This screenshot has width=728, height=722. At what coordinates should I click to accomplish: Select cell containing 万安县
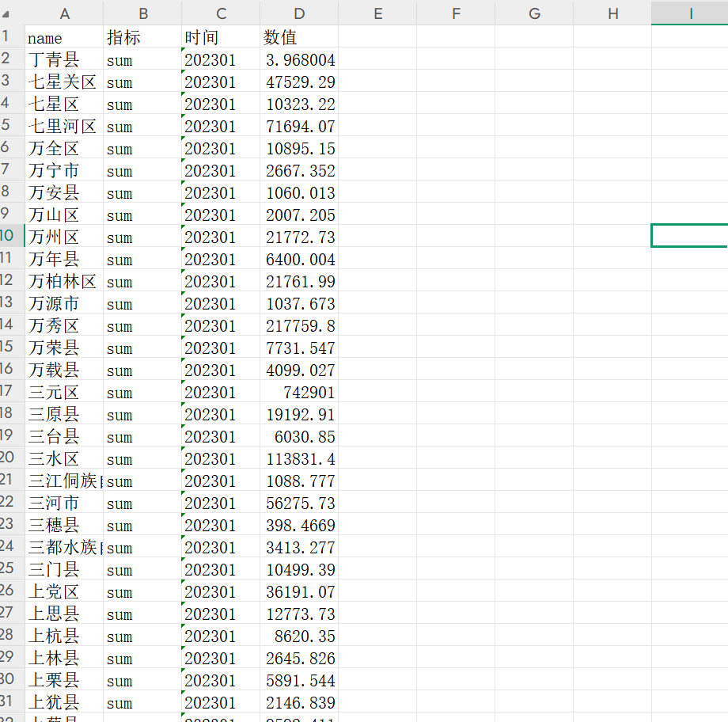(x=64, y=192)
